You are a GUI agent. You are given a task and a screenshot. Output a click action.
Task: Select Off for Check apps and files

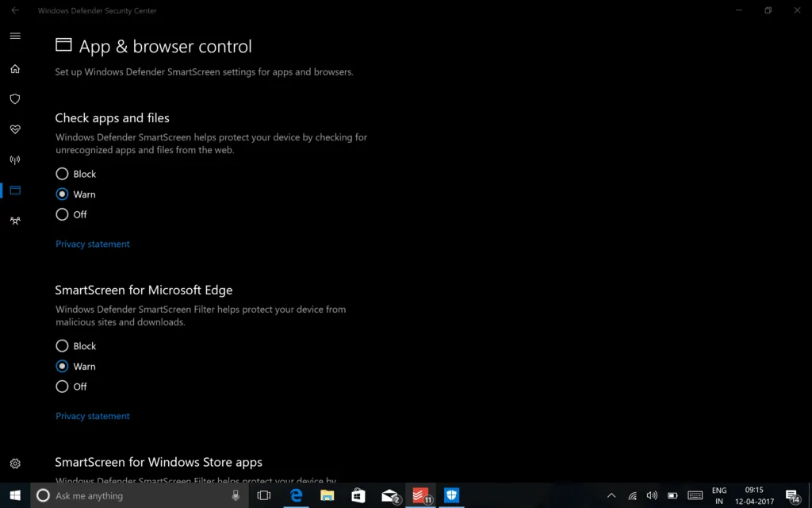[x=71, y=214]
